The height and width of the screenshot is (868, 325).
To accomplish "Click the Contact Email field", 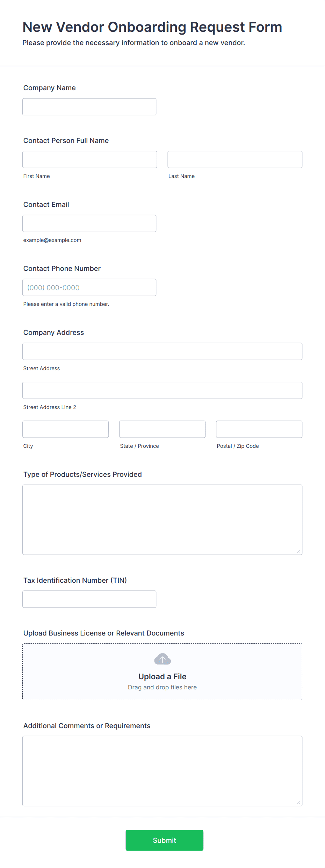I will coord(89,223).
